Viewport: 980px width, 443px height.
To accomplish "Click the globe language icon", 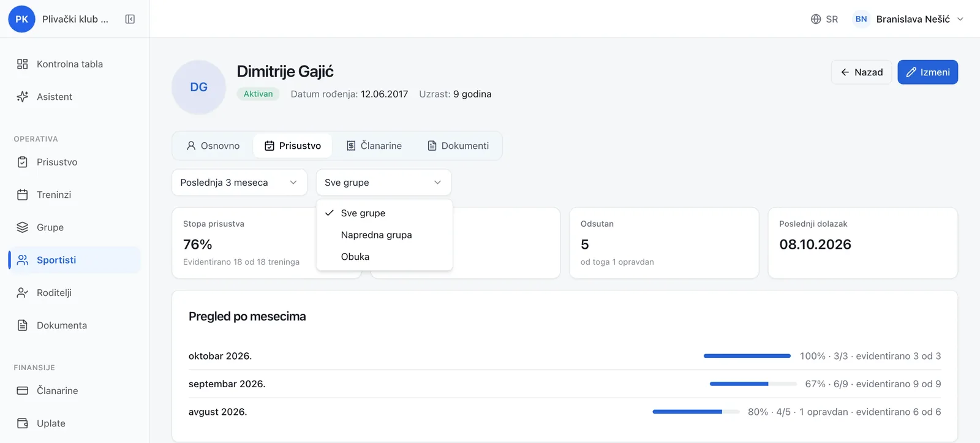I will [x=816, y=19].
